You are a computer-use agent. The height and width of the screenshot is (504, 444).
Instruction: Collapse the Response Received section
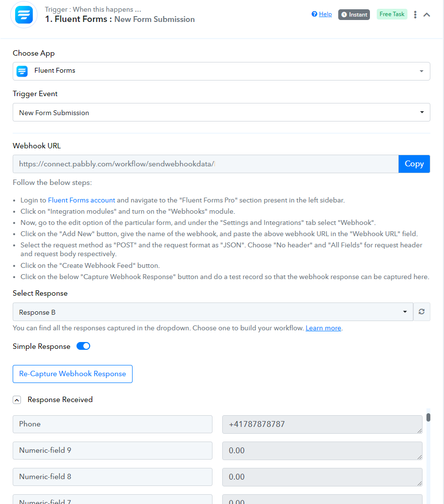click(x=17, y=400)
